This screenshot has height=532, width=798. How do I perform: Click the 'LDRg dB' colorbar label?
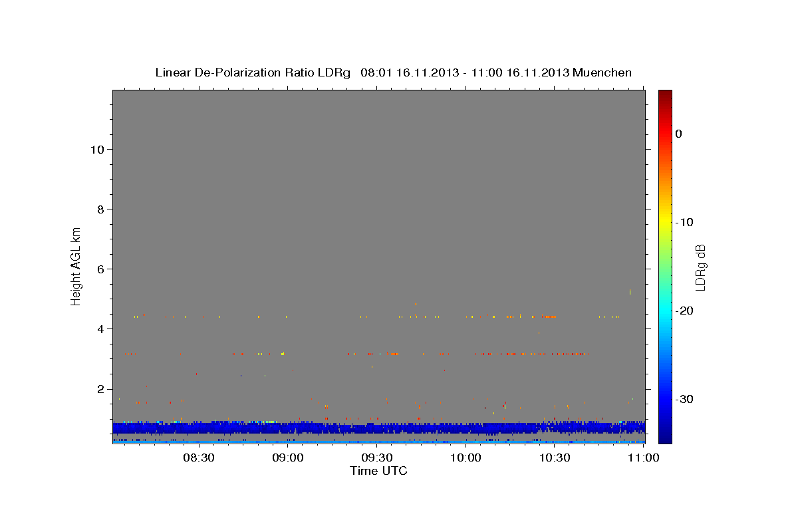(700, 267)
